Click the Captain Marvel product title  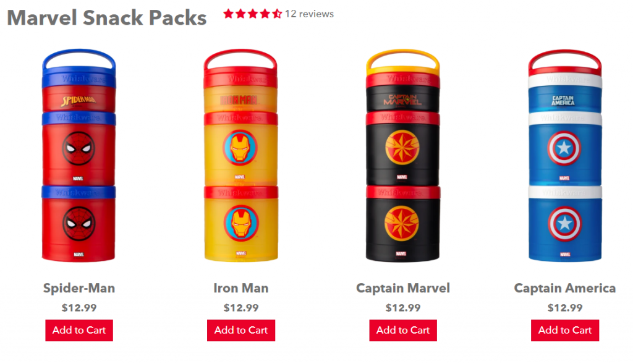[x=403, y=288]
